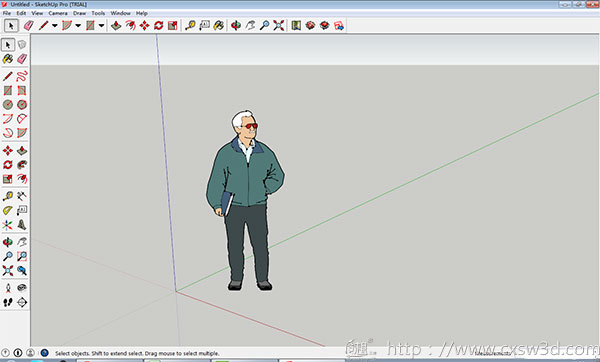The height and width of the screenshot is (362, 600).
Task: Choose the pink Eraser in left toolbar
Action: (x=22, y=59)
